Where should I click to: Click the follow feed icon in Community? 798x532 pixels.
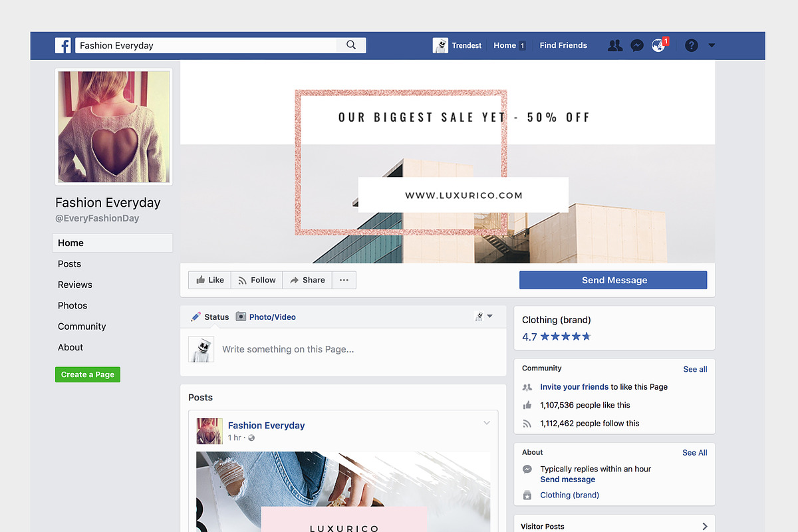(x=527, y=424)
